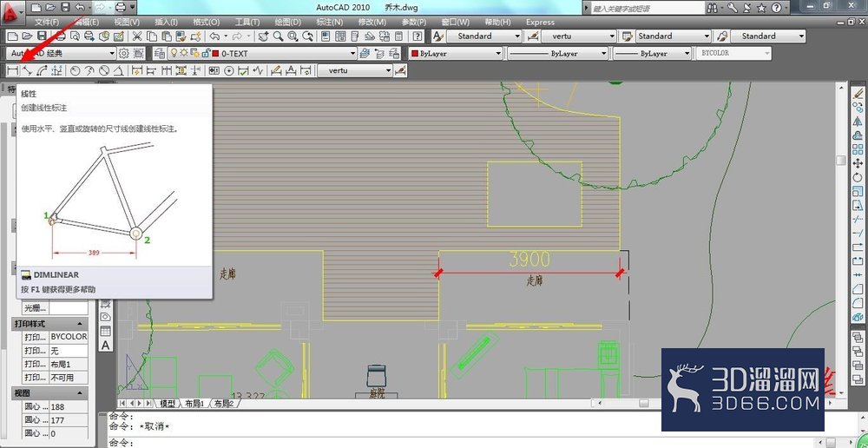Open the vertu dimension style dropdown on styles toolbar
Image resolution: width=868 pixels, height=448 pixels.
[x=578, y=36]
